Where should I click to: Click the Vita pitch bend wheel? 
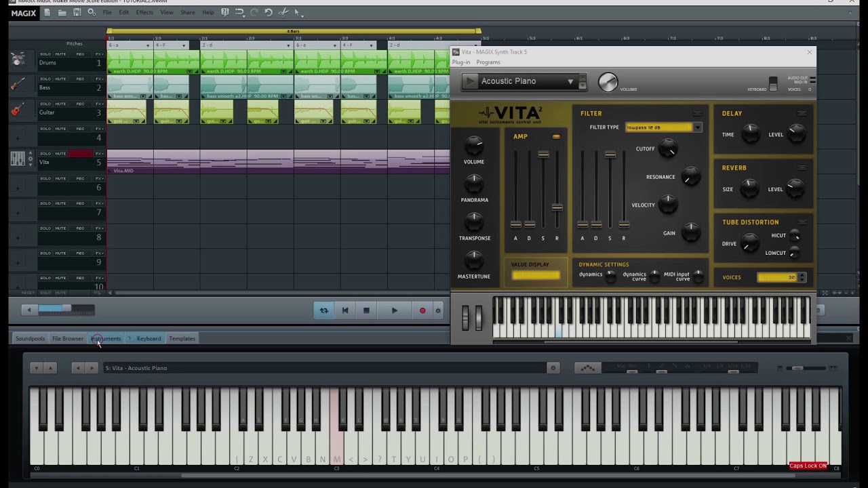point(465,317)
